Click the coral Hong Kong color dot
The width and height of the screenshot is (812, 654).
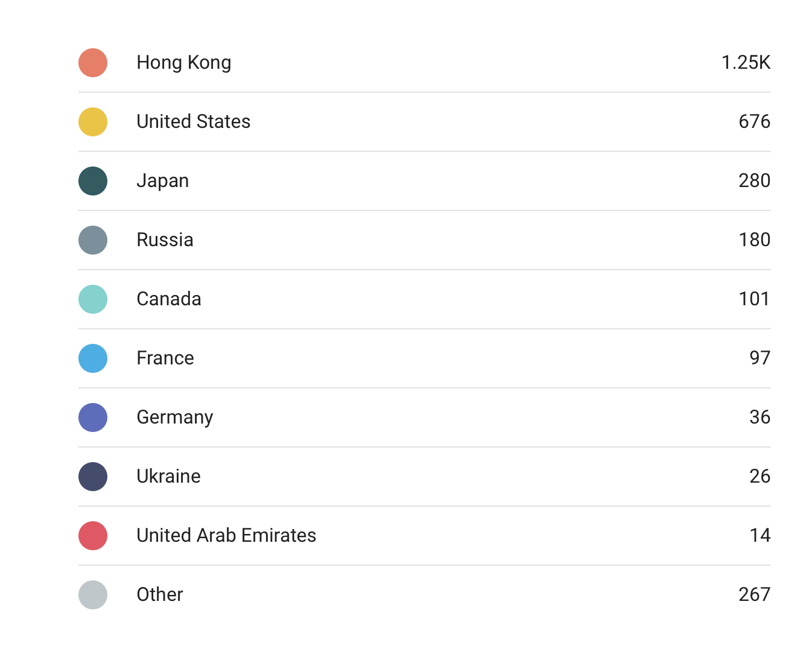tap(93, 63)
